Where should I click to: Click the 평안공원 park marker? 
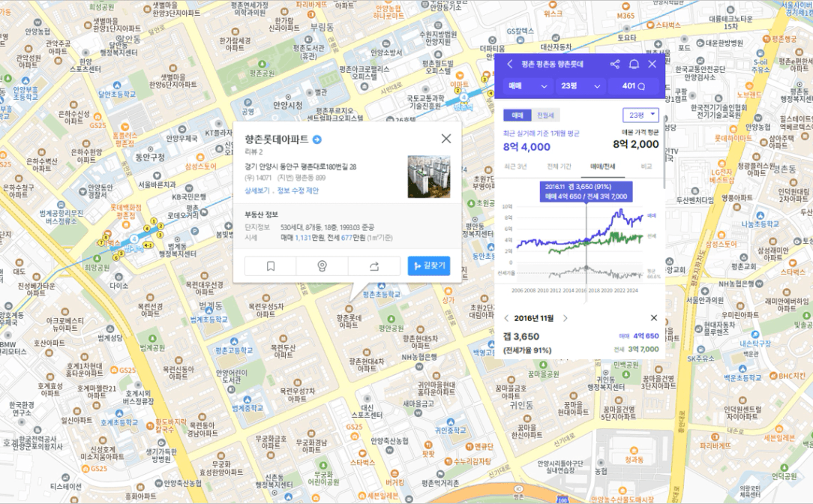tap(391, 319)
